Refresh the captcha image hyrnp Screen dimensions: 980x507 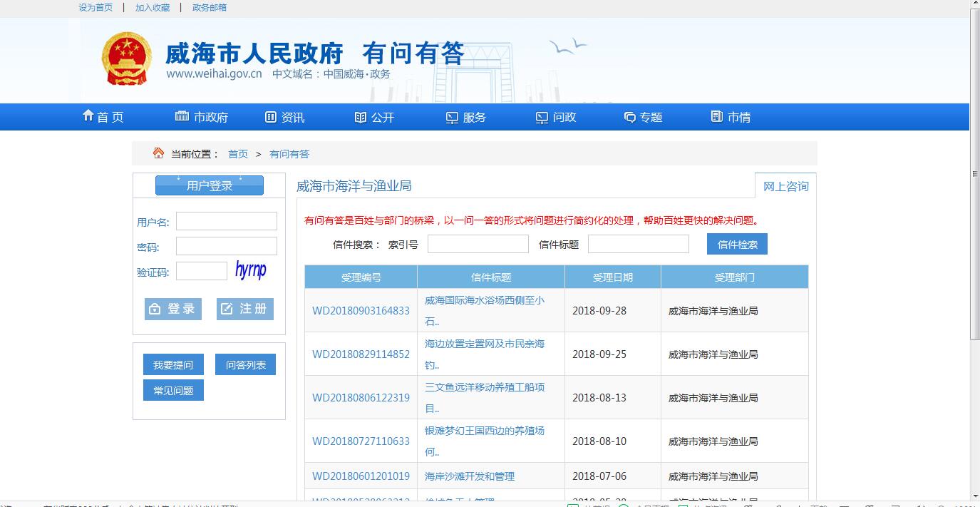(251, 270)
